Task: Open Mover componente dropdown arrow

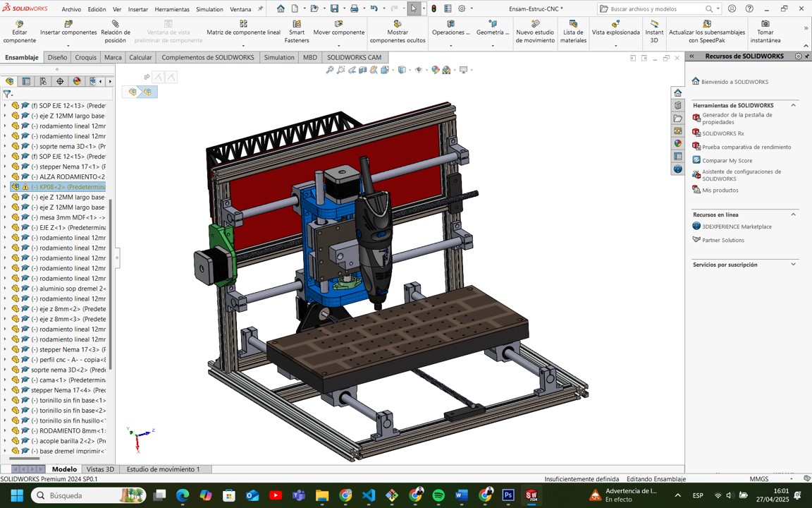Action: pos(338,46)
